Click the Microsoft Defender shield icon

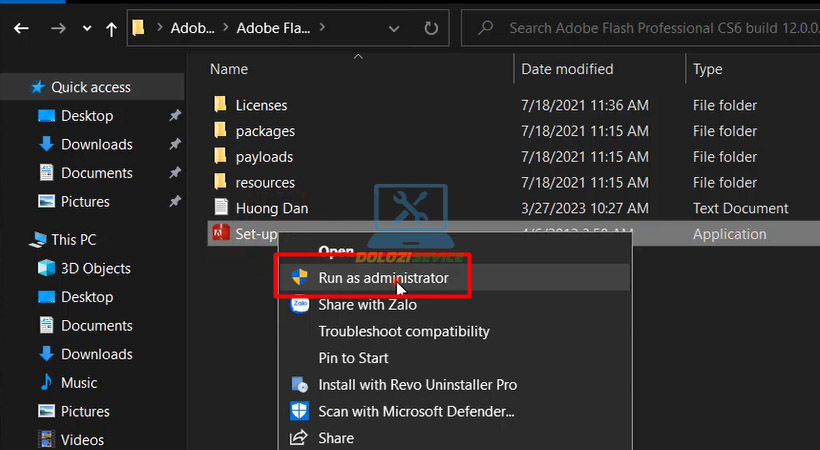pos(299,411)
